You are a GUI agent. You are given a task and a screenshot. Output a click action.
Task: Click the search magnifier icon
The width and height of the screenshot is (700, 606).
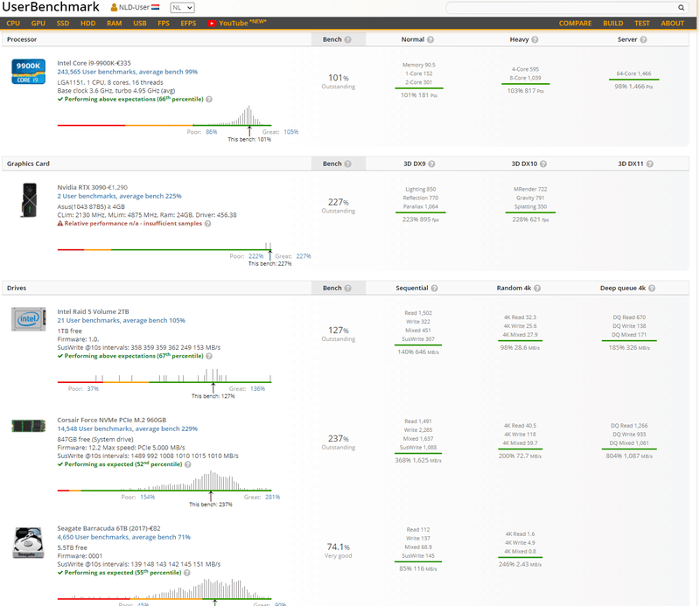pyautogui.click(x=681, y=8)
